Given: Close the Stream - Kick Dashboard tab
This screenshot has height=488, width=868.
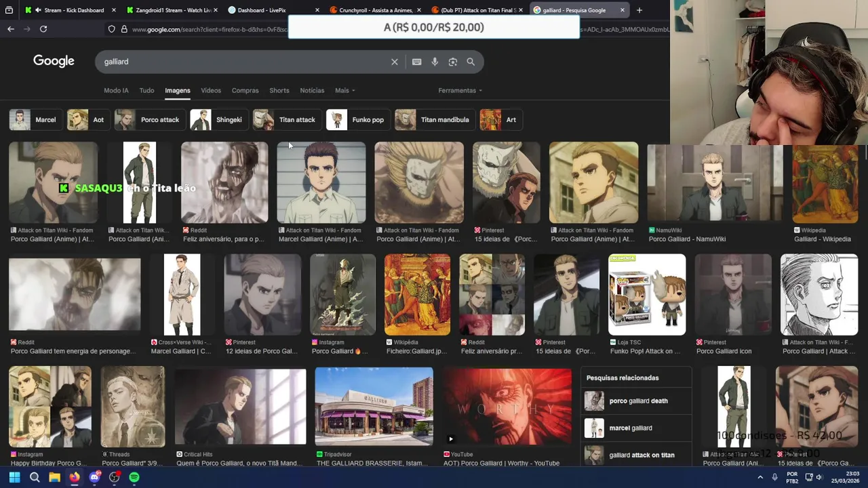Looking at the screenshot, I should pyautogui.click(x=113, y=10).
